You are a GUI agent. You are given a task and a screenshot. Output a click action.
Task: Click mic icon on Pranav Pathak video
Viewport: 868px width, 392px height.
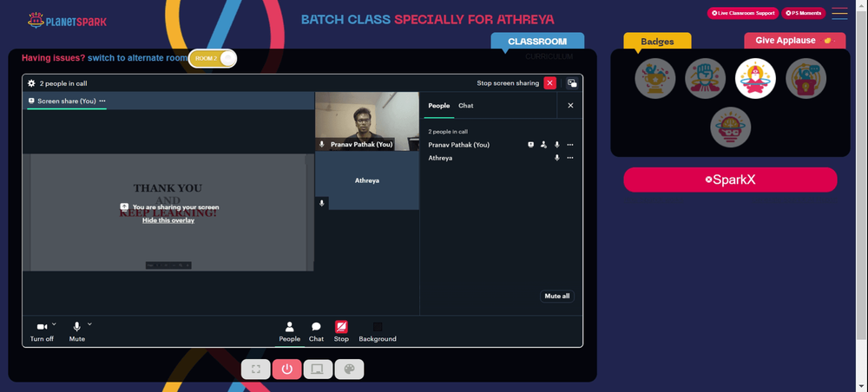coord(322,144)
